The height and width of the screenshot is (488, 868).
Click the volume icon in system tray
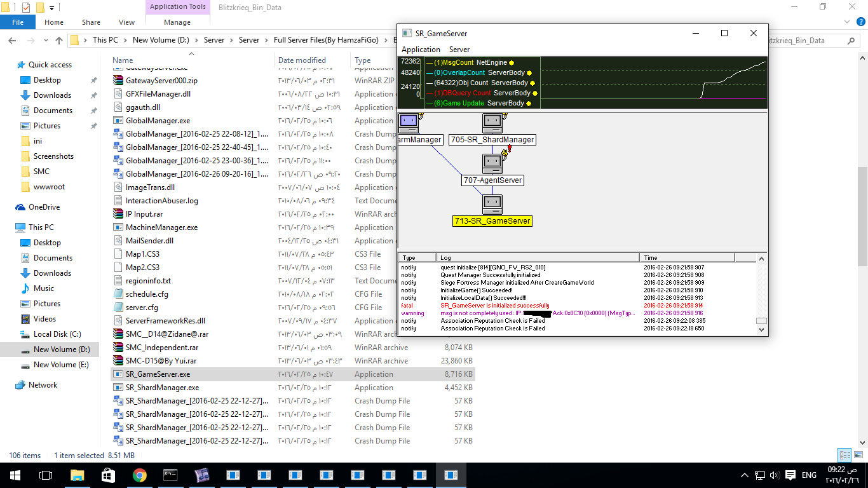point(775,475)
